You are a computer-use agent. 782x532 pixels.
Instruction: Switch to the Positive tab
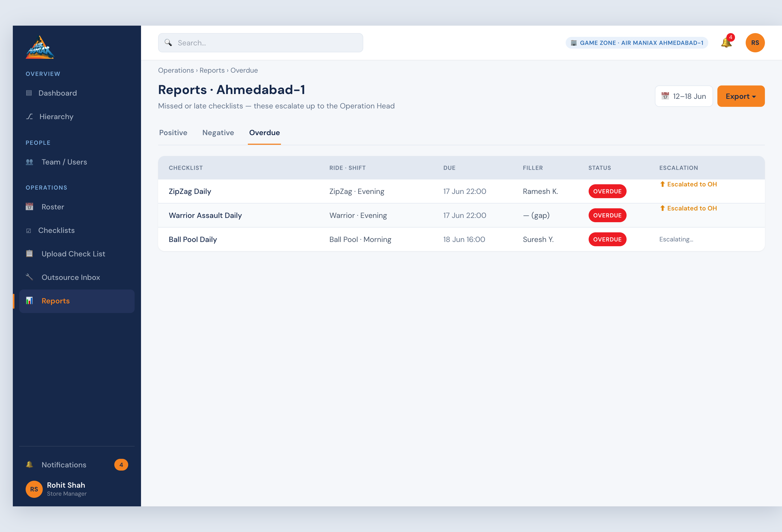point(173,132)
